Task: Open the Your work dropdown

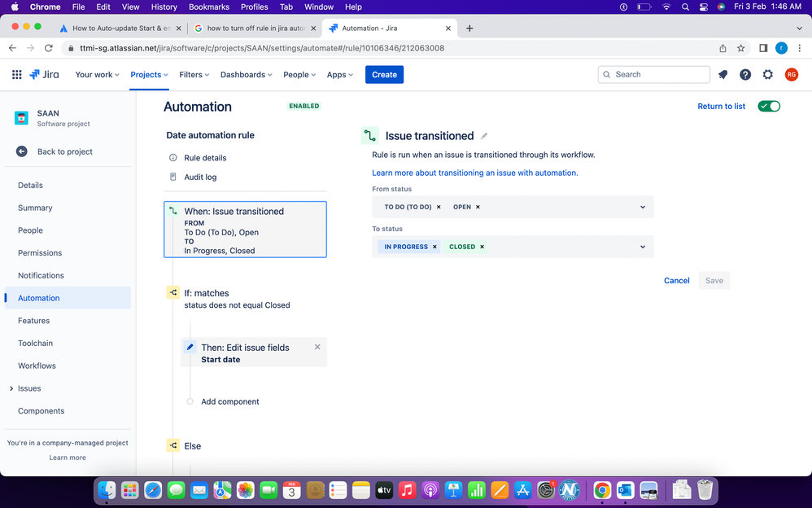Action: (98, 75)
